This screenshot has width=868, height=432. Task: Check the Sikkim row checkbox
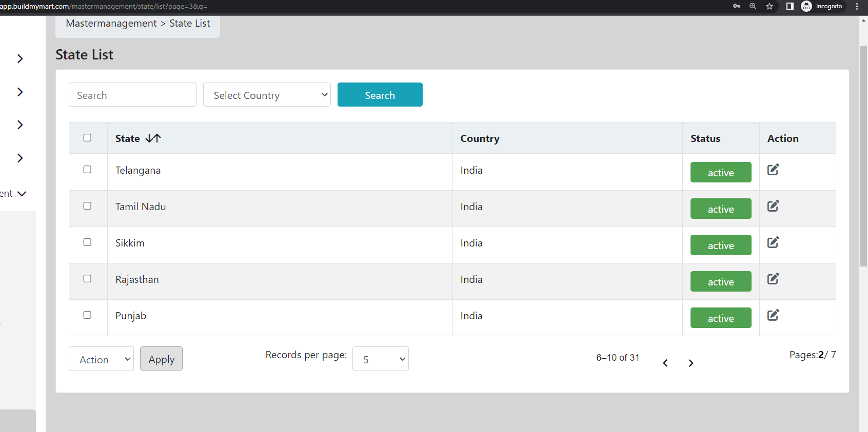pos(87,242)
